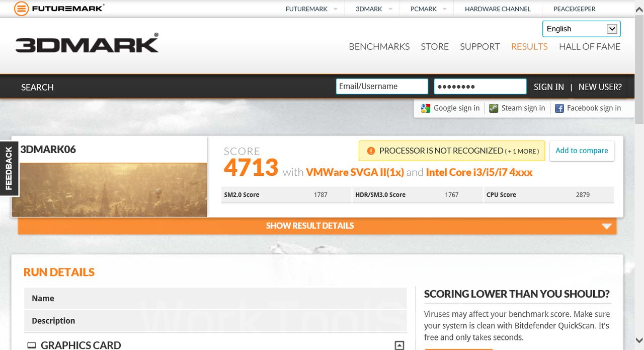Click the SM2.0 Score value 1787
Viewport: 644px width, 350px height.
(x=320, y=195)
